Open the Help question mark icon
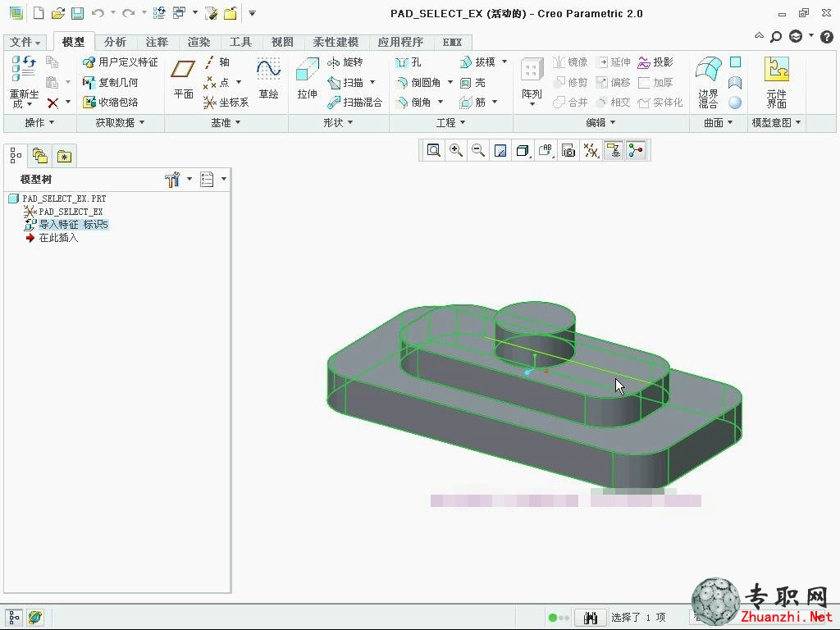The image size is (840, 630). click(827, 36)
